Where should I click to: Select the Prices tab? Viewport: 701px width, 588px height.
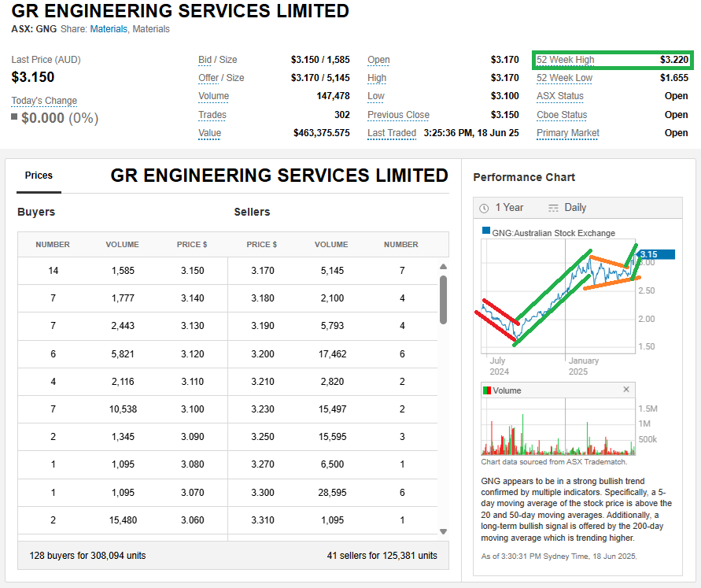(x=39, y=176)
